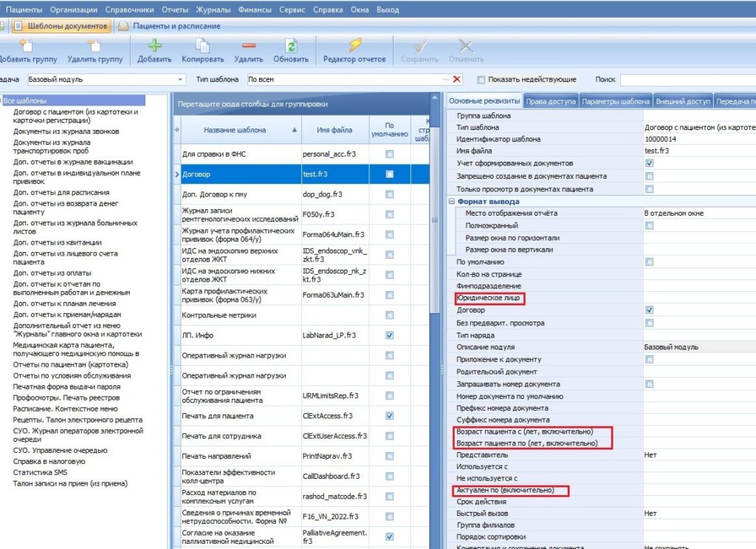
Task: Toggle the Полноэкранный checkbox
Action: click(650, 225)
